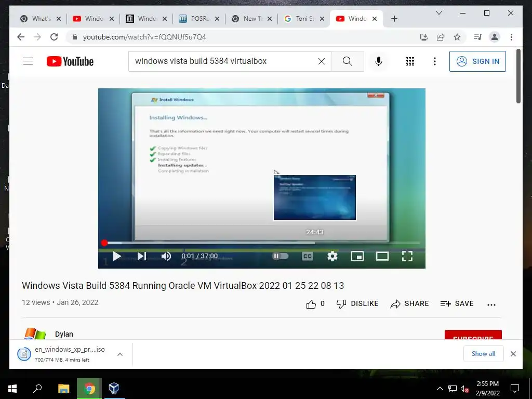The image size is (532, 399).
Task: Open the notification center
Action: click(x=515, y=389)
